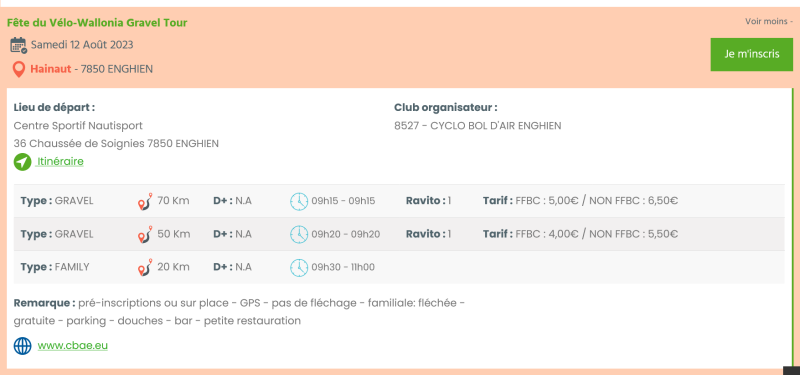800x375 pixels.
Task: Click the green navigation arrow Itinéraire icon
Action: point(22,162)
